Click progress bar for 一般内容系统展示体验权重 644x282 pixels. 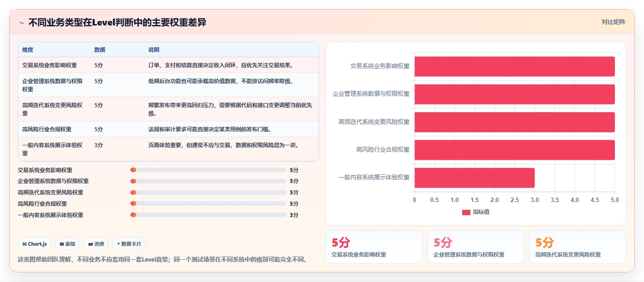208,215
